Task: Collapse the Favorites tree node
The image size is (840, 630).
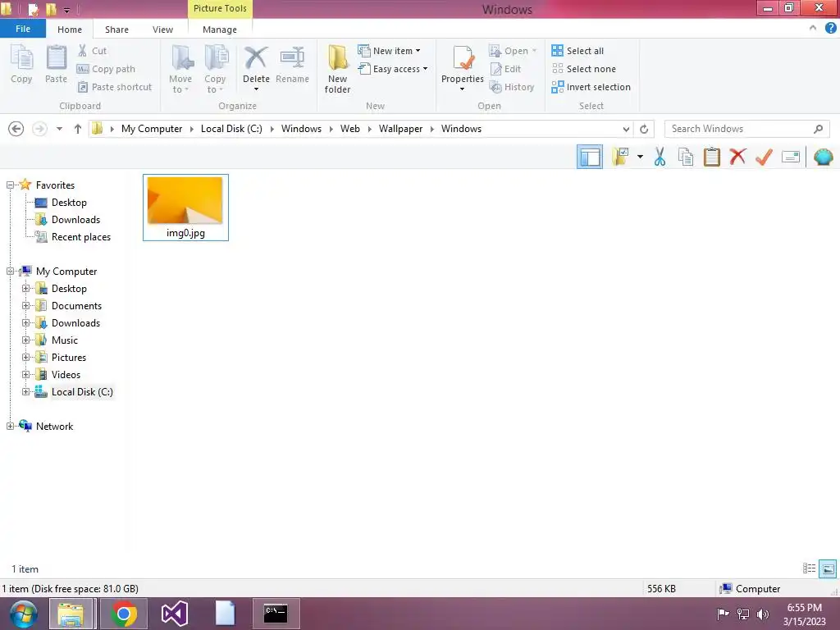Action: coord(10,185)
